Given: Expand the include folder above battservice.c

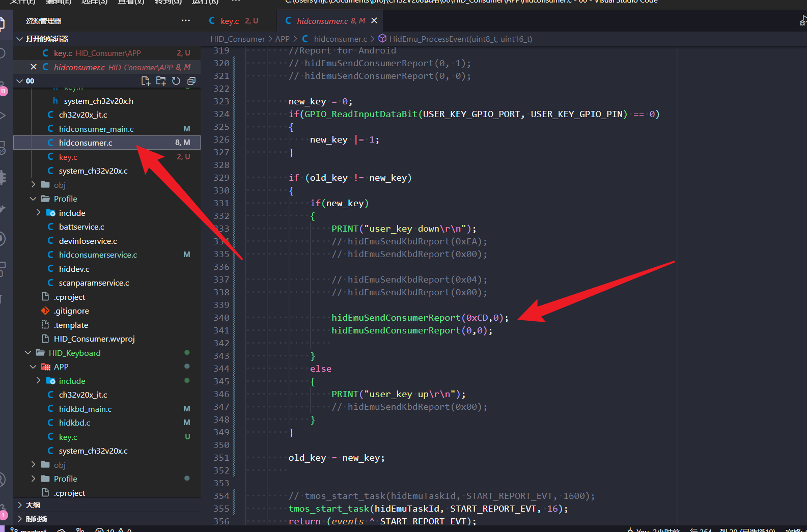Looking at the screenshot, I should (38, 213).
